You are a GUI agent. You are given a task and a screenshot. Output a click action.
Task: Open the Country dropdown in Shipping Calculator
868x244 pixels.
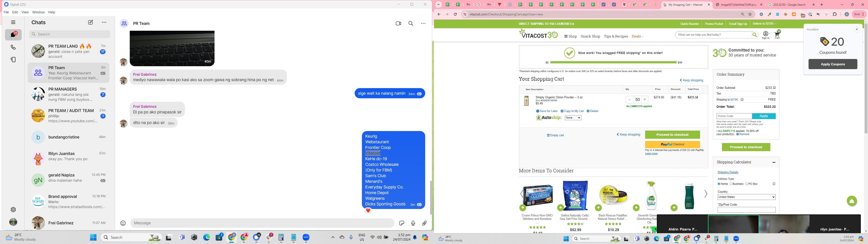(746, 197)
